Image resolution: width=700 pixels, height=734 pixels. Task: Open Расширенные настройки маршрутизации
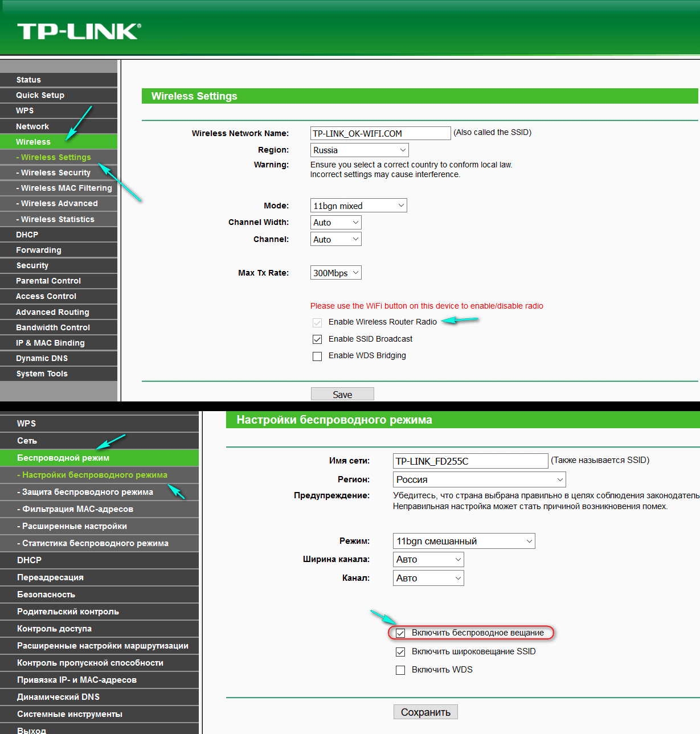tap(100, 646)
